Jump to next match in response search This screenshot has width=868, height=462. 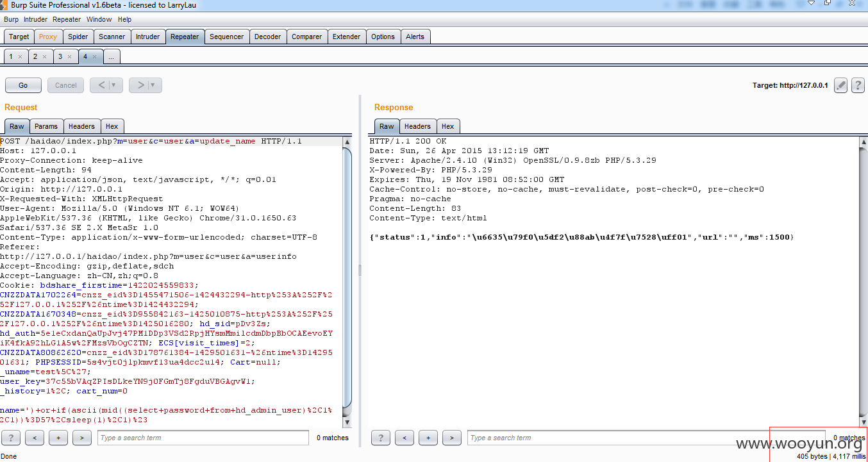coord(452,438)
